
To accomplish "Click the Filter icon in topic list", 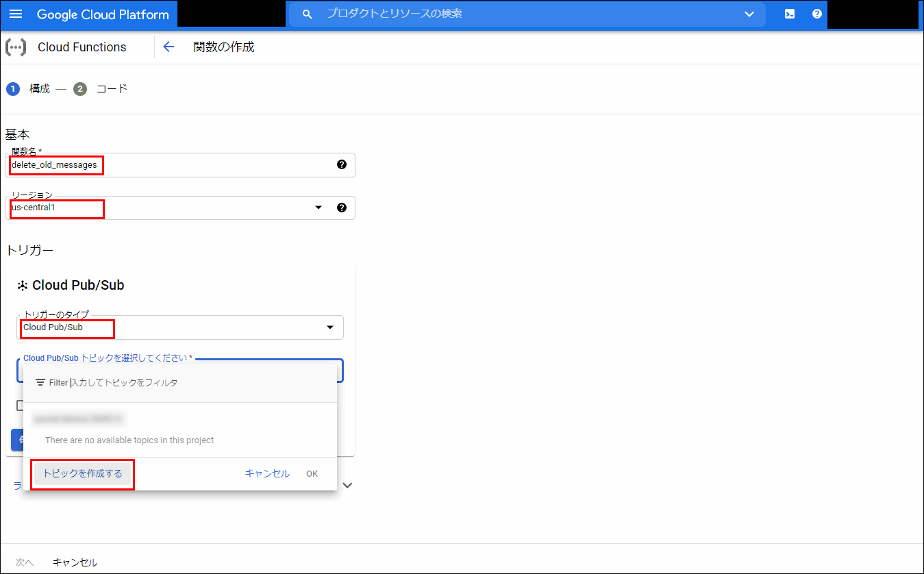I will click(40, 382).
